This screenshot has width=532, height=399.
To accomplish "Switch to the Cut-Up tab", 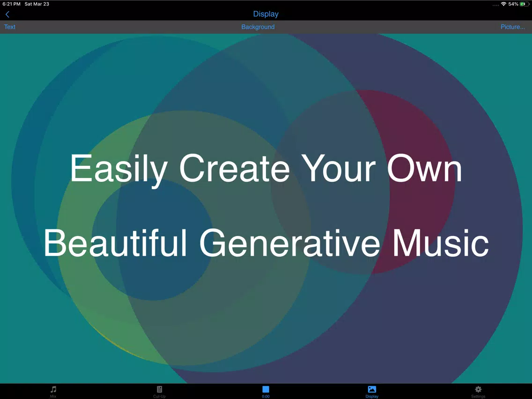I will (x=160, y=392).
